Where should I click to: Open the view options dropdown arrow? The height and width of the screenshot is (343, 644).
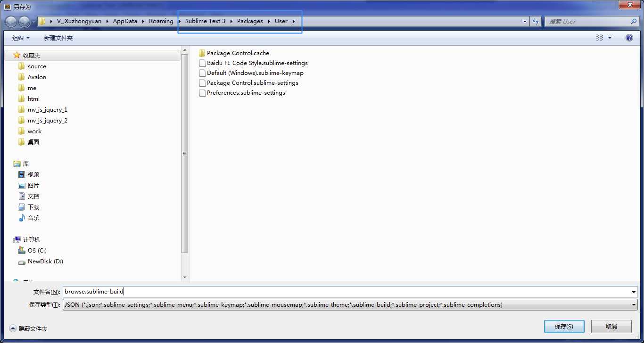(610, 38)
